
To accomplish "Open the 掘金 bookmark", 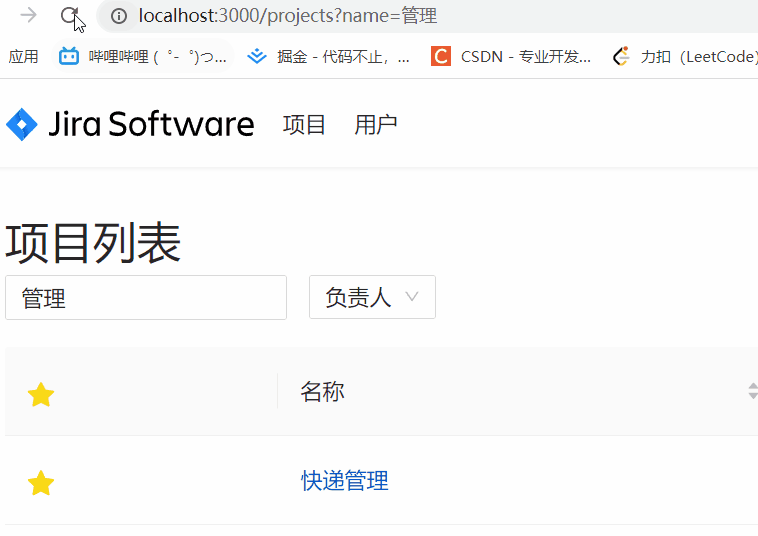I will click(x=328, y=57).
